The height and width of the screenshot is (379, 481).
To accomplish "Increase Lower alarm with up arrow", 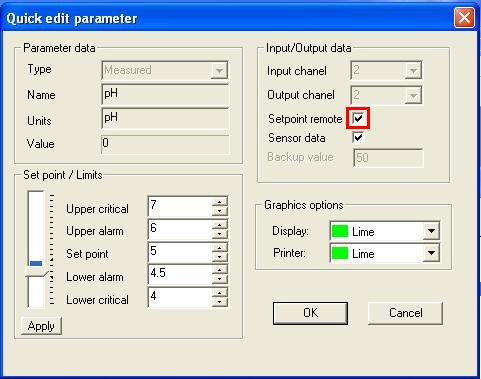I will pyautogui.click(x=220, y=270).
